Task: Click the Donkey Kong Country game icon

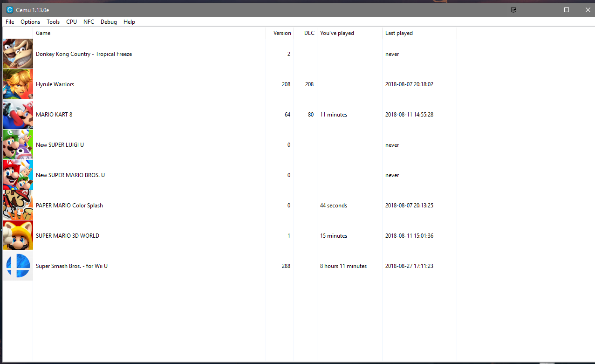Action: coord(18,54)
